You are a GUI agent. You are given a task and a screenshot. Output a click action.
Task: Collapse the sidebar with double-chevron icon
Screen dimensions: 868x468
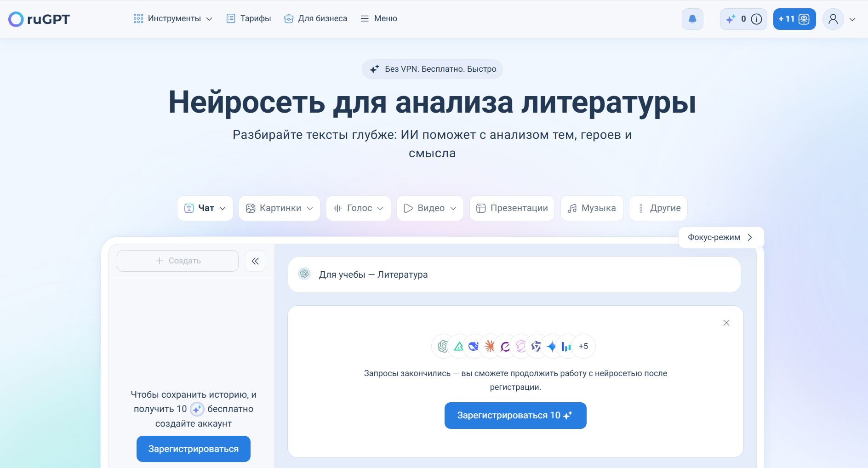[x=255, y=261]
